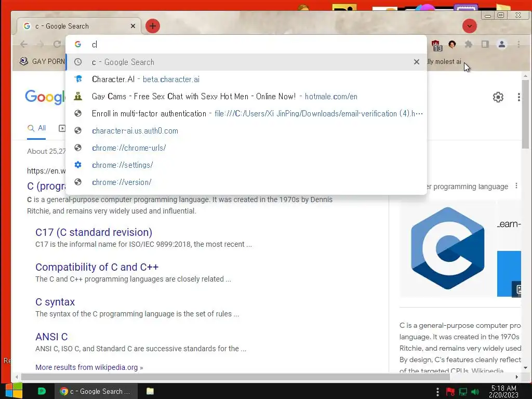The image size is (532, 399).
Task: Reload the page with refresh icon
Action: tap(57, 44)
